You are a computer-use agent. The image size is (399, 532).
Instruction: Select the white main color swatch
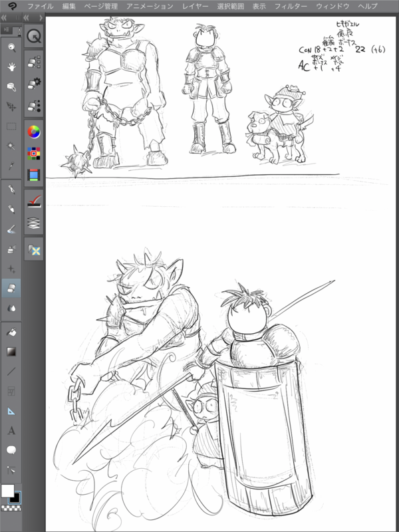7,491
